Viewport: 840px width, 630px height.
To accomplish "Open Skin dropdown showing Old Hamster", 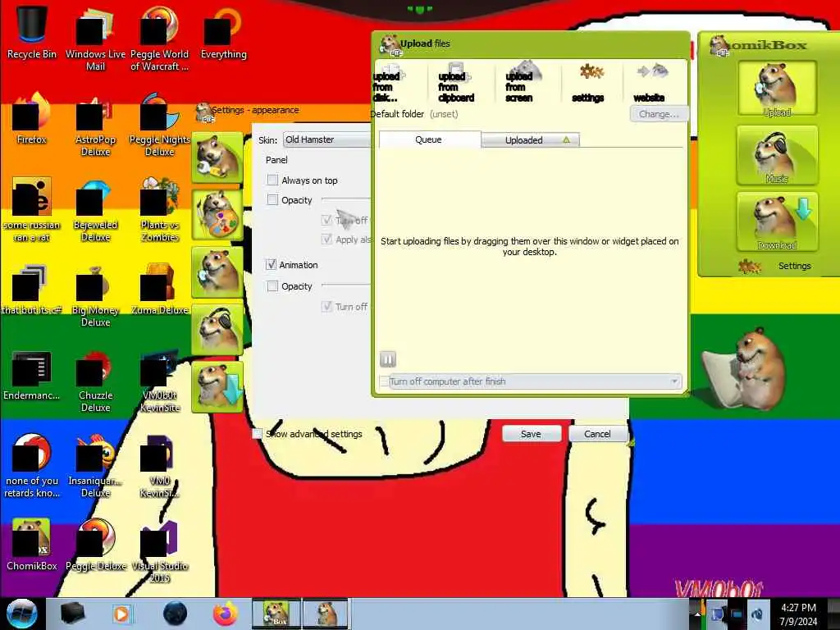I will tap(326, 139).
